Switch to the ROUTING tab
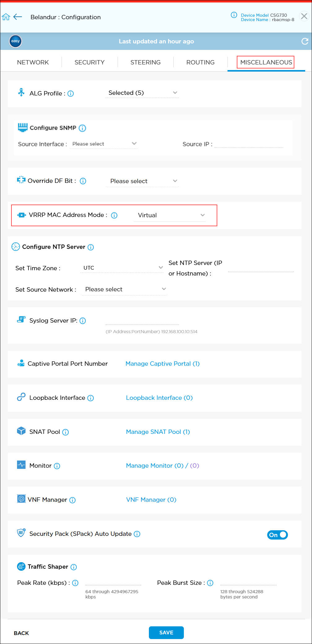 [x=200, y=62]
